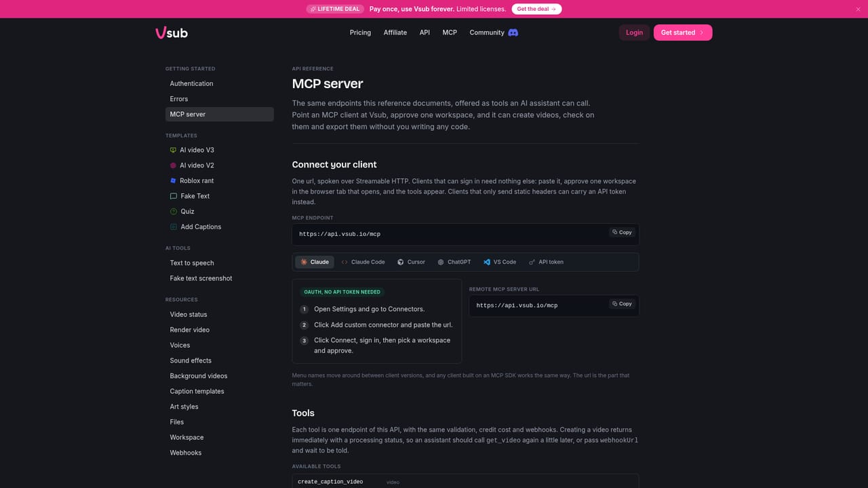
Task: Open Voices resource
Action: pyautogui.click(x=220, y=345)
